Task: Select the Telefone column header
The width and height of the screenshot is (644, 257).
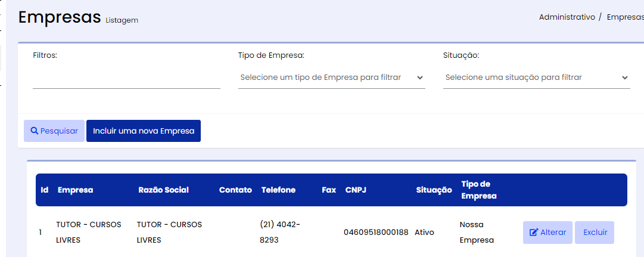Action: pos(278,190)
